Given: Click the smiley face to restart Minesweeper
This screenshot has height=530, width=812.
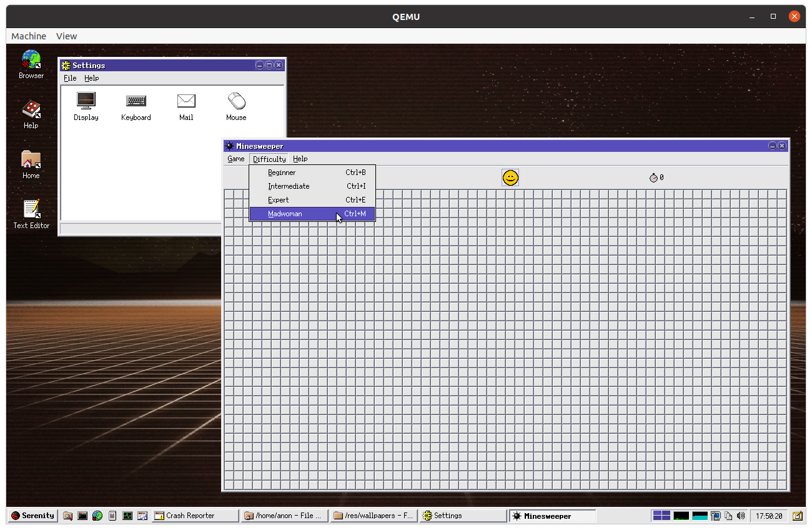Looking at the screenshot, I should [510, 177].
